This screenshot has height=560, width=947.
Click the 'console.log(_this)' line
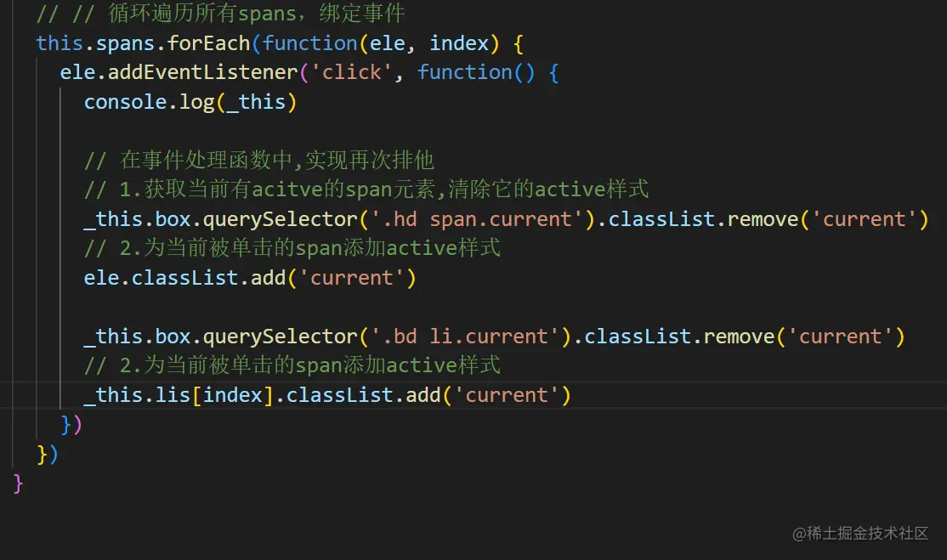[x=190, y=102]
